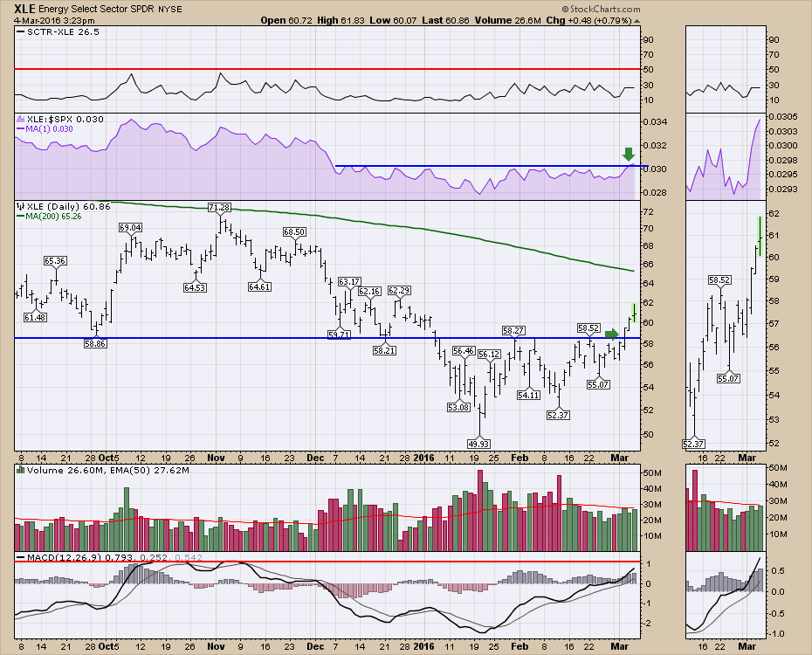Screen dimensions: 812x655
Task: Click the Low 60.07 value in header
Action: [x=394, y=20]
